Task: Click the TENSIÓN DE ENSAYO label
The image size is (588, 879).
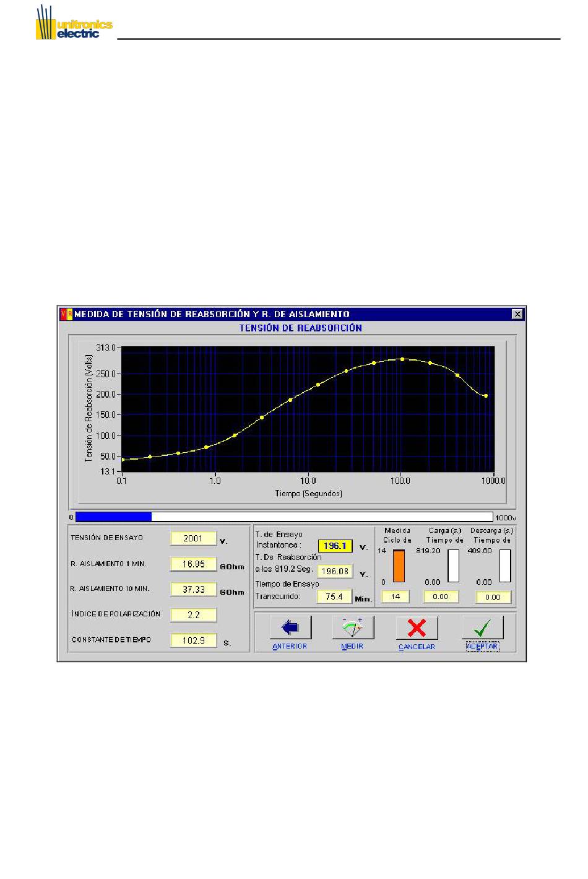Action: tap(107, 538)
